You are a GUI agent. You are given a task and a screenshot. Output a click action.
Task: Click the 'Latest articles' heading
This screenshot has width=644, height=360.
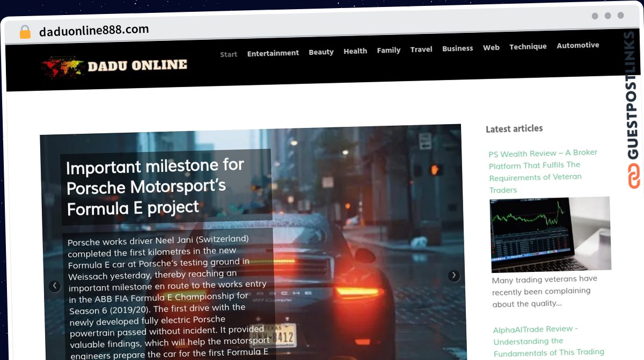514,128
